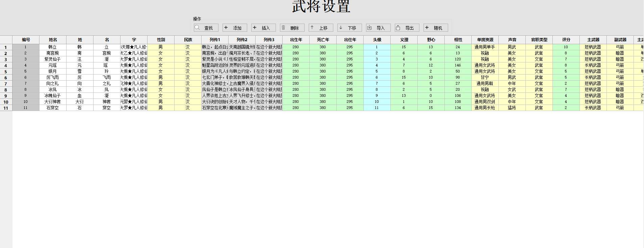Click the 姓名 cell 元瑶
Viewport: 644px width, 248px height.
coord(53,65)
